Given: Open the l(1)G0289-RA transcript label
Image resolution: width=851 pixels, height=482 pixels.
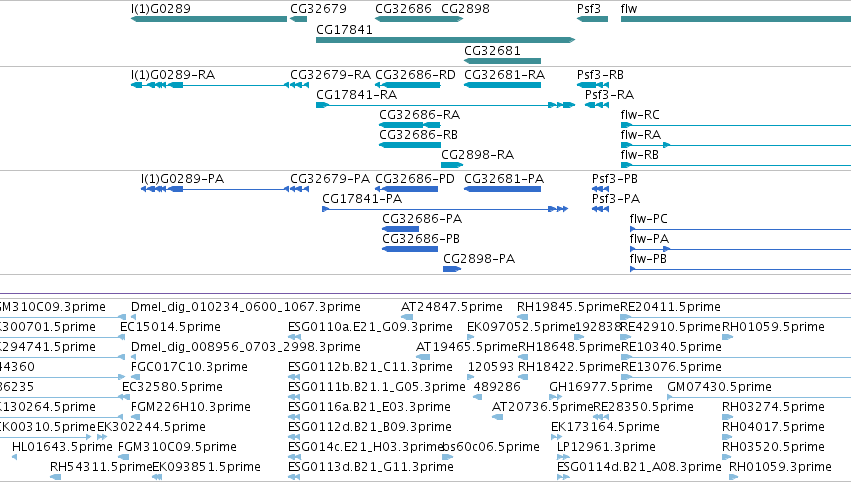Looking at the screenshot, I should (173, 75).
